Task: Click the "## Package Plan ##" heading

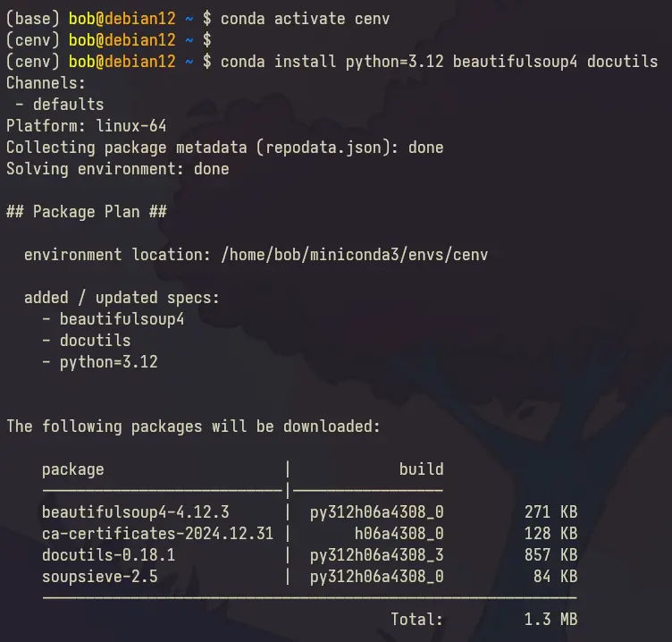Action: 86,212
